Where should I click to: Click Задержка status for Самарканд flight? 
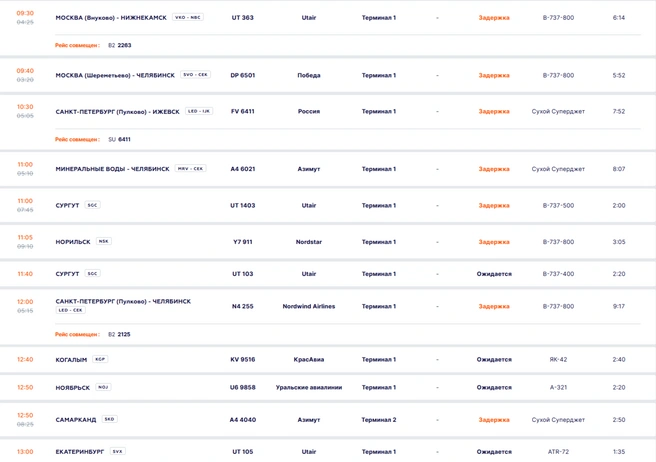tap(494, 420)
